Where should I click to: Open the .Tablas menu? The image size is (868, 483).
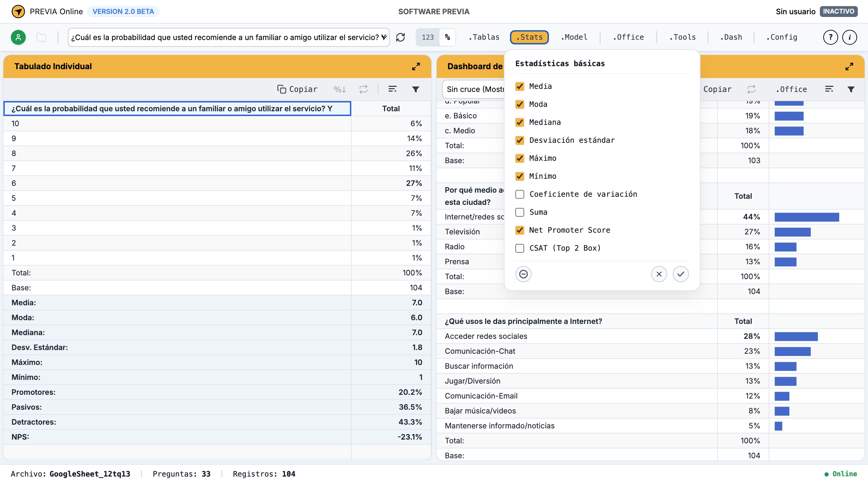pos(484,37)
